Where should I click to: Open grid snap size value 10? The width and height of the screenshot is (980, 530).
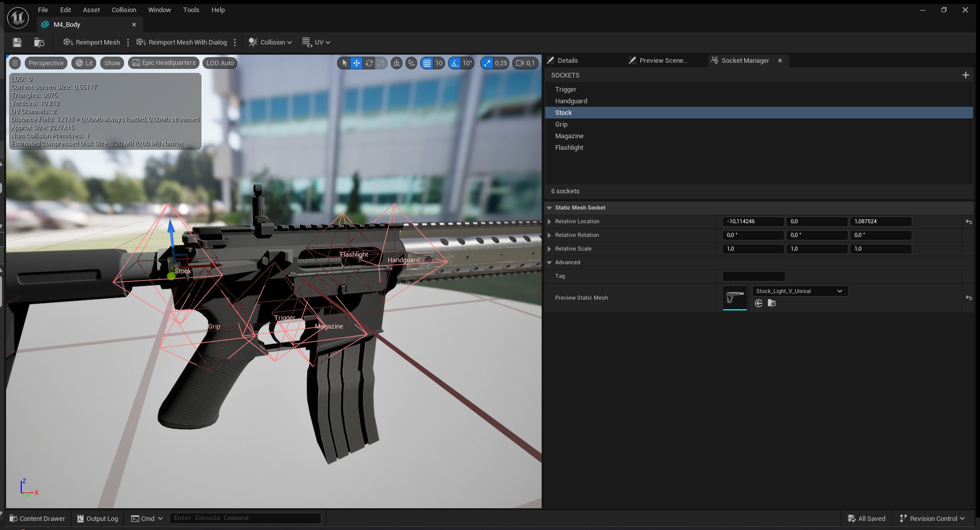point(439,63)
